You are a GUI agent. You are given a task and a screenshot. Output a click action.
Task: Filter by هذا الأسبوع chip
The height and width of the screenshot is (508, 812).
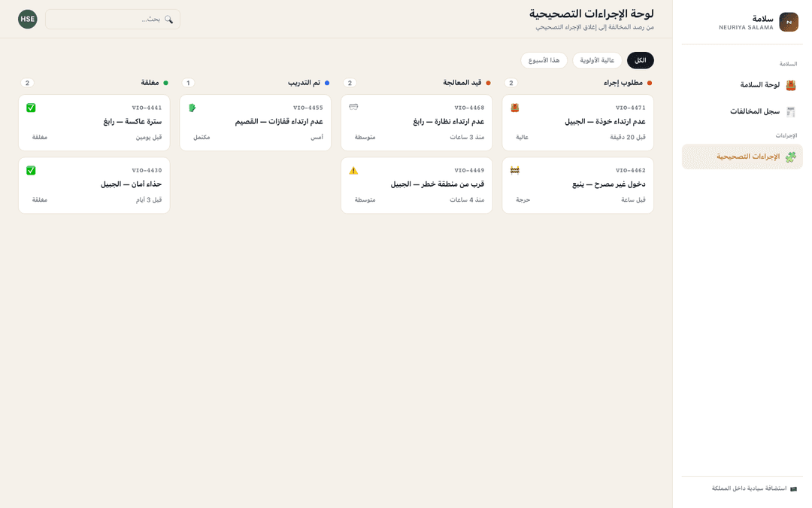tap(544, 61)
